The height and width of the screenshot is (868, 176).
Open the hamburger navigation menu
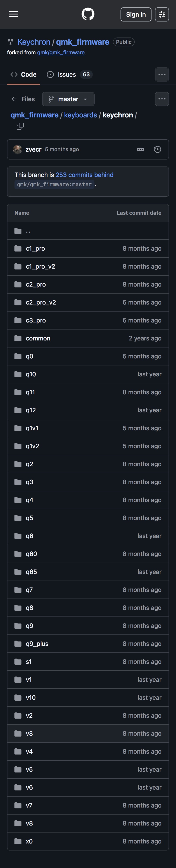pos(13,14)
